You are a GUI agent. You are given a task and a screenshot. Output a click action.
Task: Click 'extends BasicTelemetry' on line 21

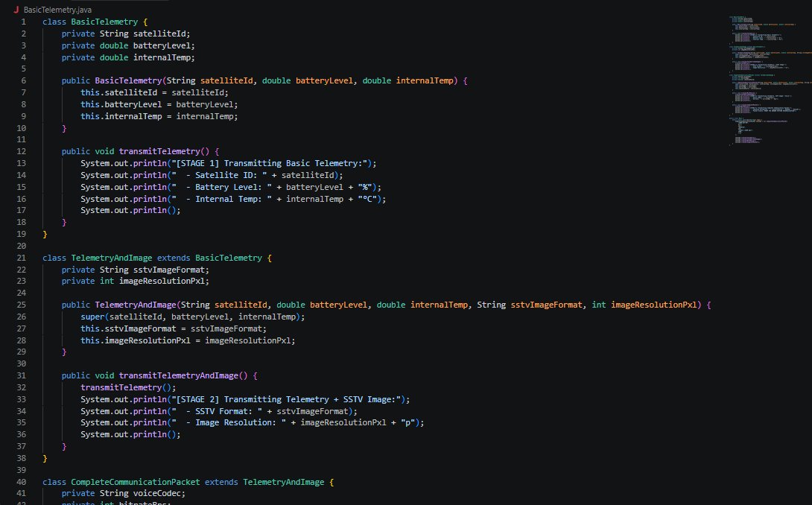(209, 258)
